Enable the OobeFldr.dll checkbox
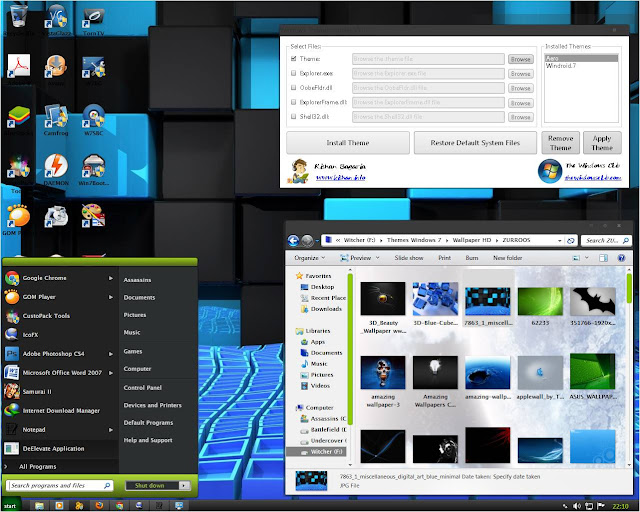The image size is (640, 512). (293, 87)
